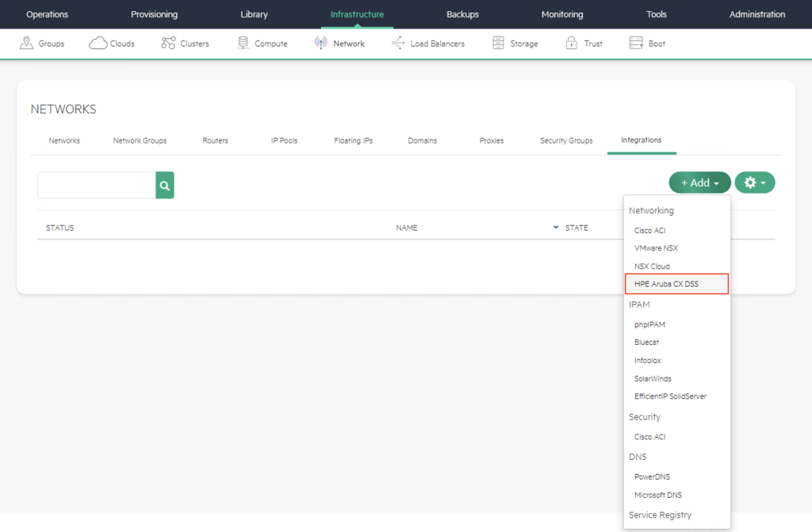Open the Monitoring top menu
The width and height of the screenshot is (812, 532).
tap(561, 14)
